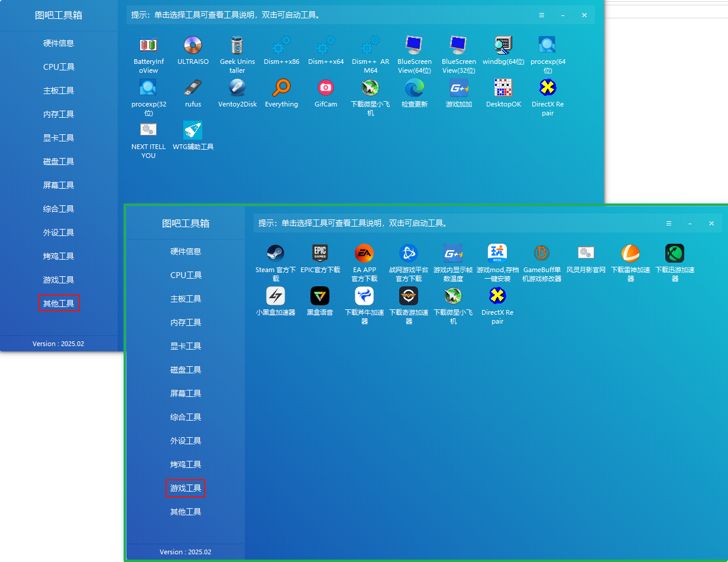The height and width of the screenshot is (562, 728).
Task: Select the procexp(32位) icon
Action: pyautogui.click(x=148, y=88)
